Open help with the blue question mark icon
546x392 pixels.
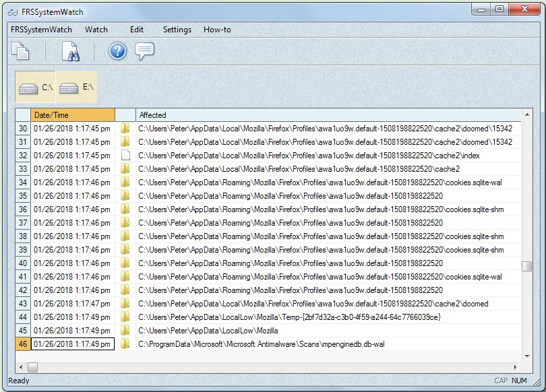tap(117, 51)
